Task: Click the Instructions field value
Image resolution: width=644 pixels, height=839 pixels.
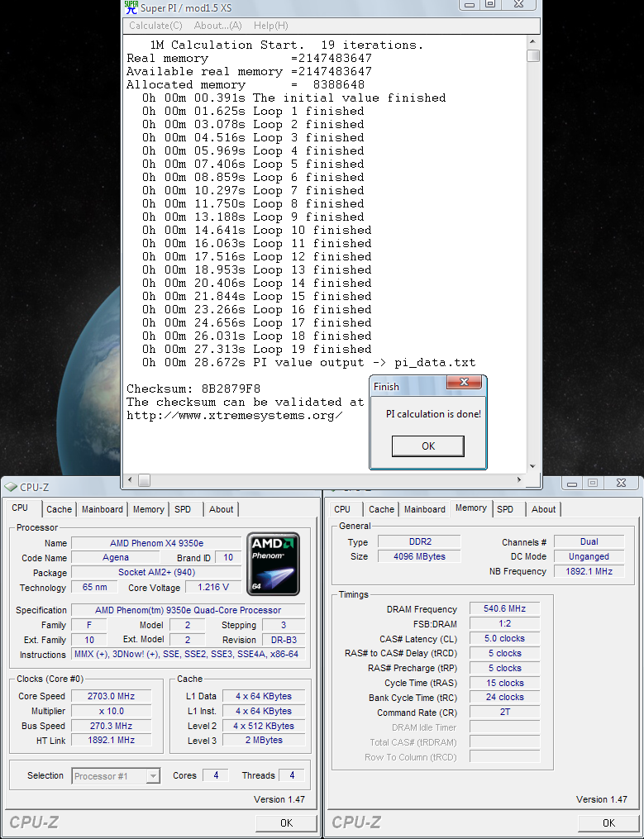Action: tap(188, 654)
